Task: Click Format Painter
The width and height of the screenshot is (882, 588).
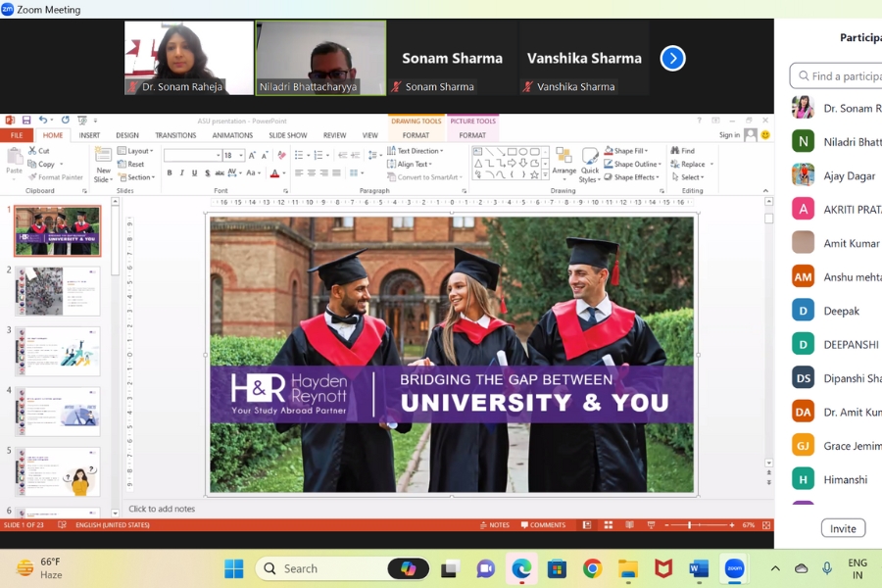Action: [55, 177]
